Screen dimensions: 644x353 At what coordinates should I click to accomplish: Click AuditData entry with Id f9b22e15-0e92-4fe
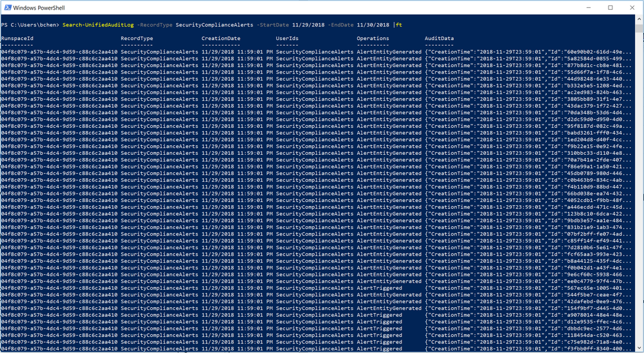point(529,146)
